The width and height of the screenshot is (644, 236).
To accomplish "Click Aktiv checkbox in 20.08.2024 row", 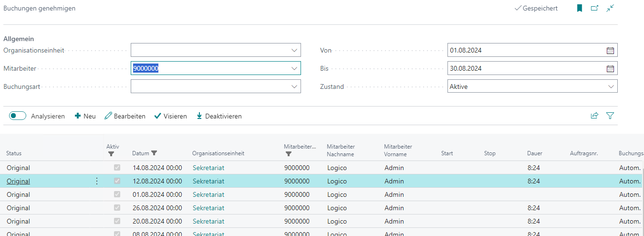I will click(x=117, y=221).
